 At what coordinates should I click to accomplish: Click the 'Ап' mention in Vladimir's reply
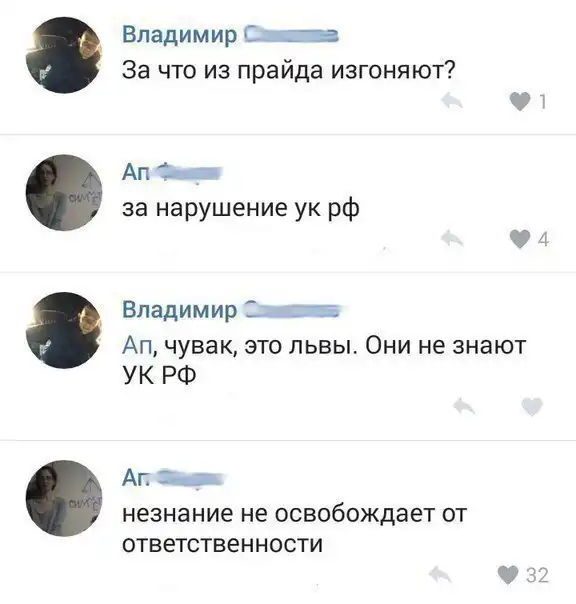click(x=138, y=345)
